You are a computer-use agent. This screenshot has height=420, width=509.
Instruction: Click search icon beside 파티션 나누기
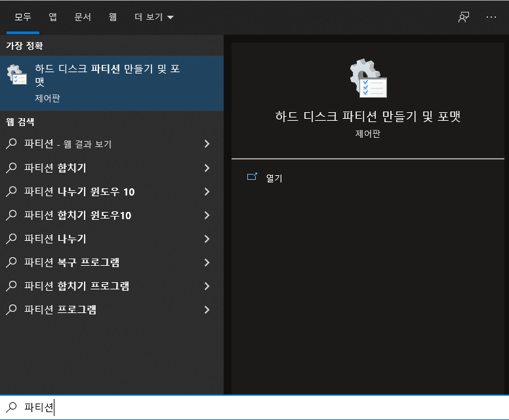point(11,239)
